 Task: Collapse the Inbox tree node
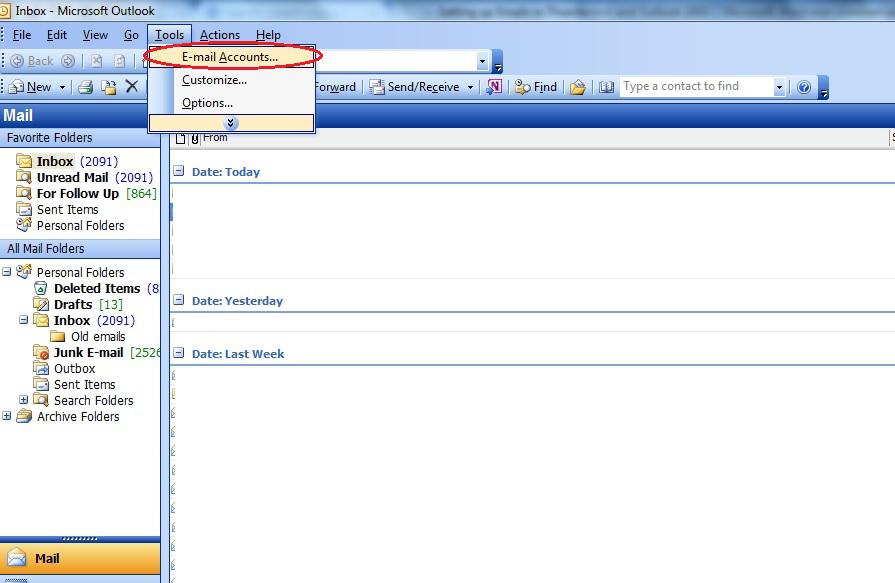(x=24, y=320)
